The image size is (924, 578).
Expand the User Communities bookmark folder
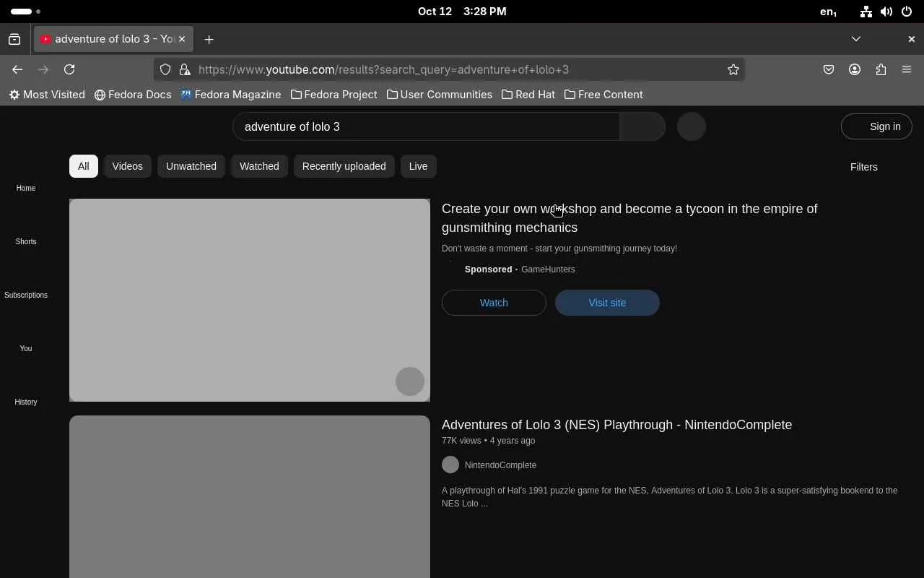tap(440, 95)
